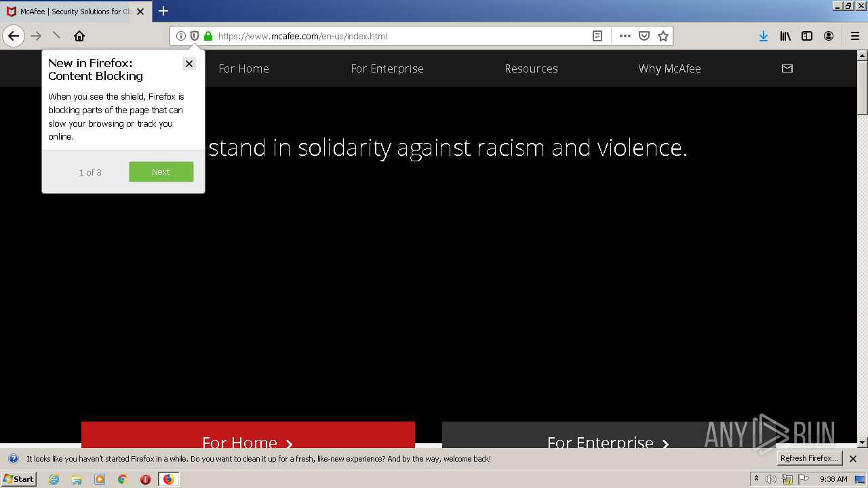
Task: Select the Firefox taskbar button
Action: [x=168, y=479]
